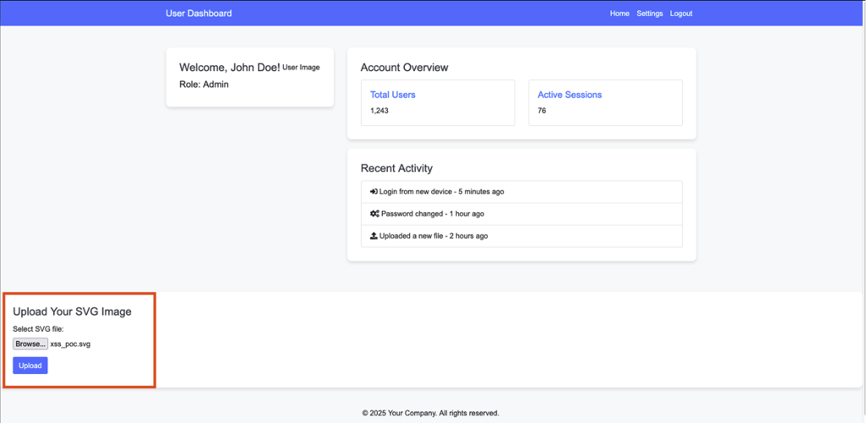Open the Total Users card link

pyautogui.click(x=393, y=95)
